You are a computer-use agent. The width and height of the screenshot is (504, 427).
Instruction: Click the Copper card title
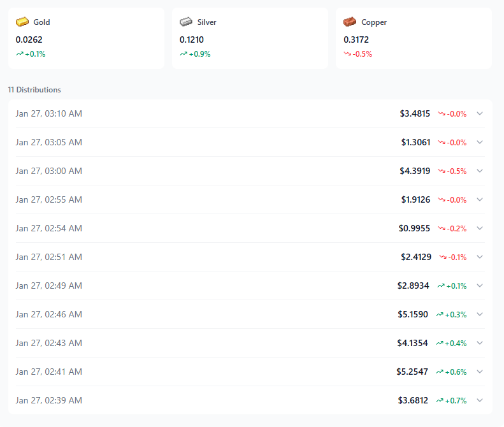point(374,22)
